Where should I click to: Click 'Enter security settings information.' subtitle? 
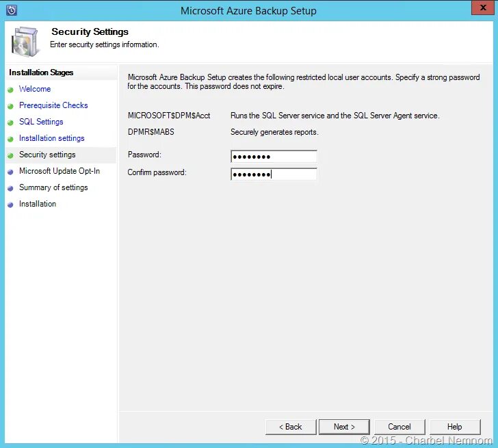(105, 44)
